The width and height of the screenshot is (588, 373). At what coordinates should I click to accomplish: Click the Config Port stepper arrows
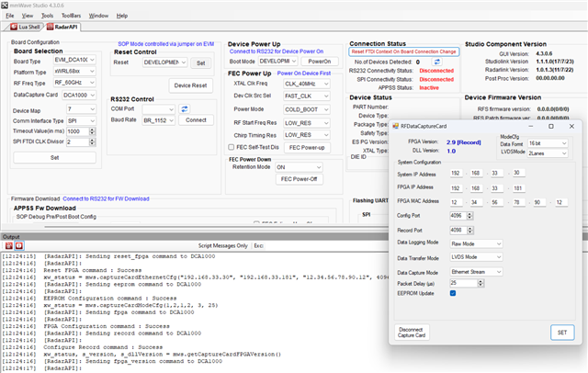click(469, 216)
